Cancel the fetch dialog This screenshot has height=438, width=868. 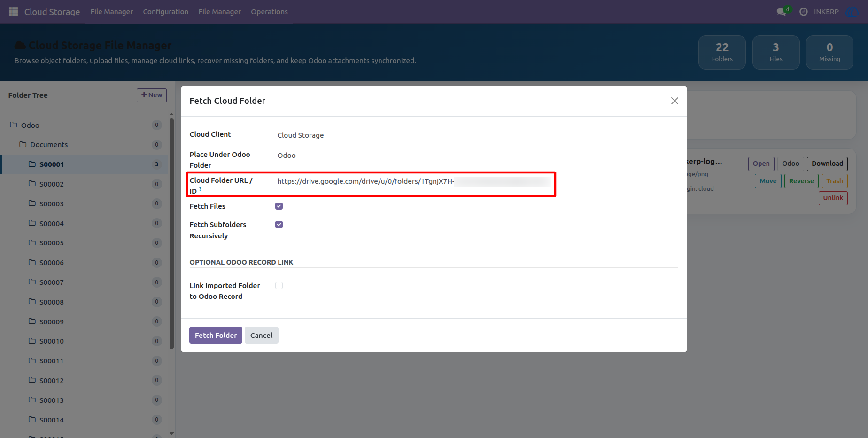[262, 335]
